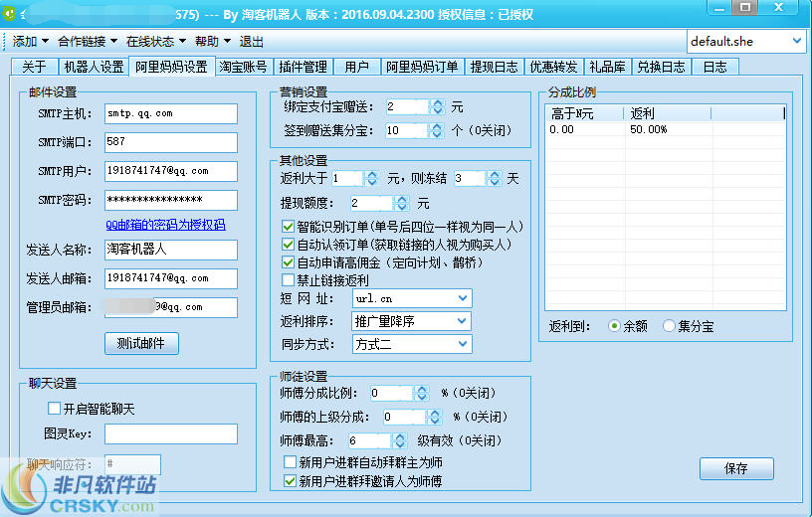
Task: Click the app icon in title bar
Action: pyautogui.click(x=8, y=14)
